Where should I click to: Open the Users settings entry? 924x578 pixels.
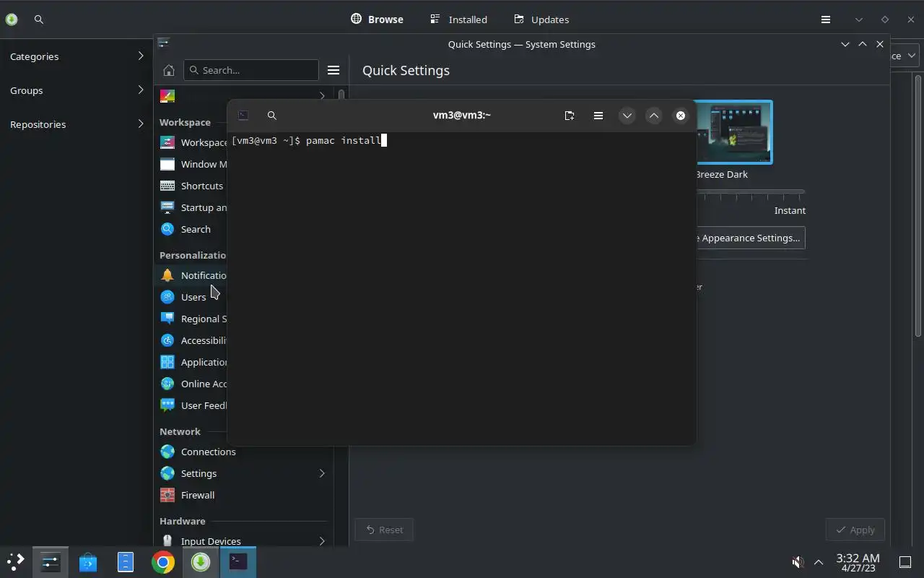pos(192,297)
